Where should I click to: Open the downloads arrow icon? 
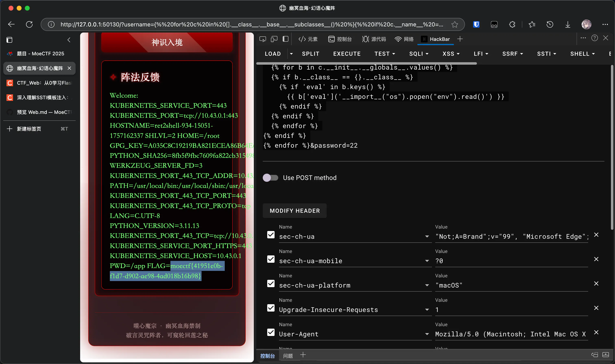coord(568,24)
